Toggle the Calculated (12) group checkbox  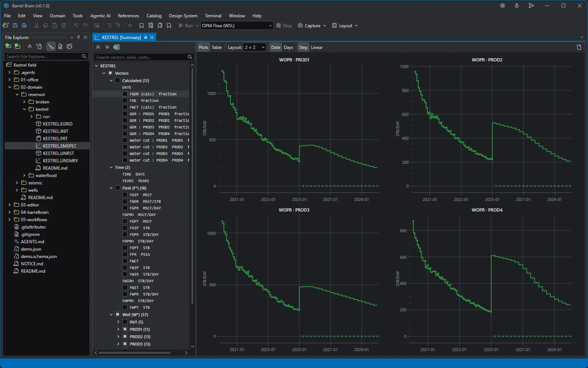[118, 81]
